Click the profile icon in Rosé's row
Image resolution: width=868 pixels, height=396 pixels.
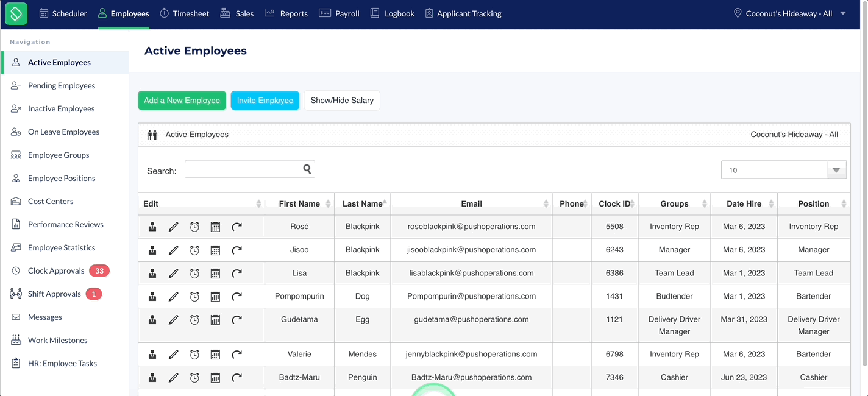coord(152,227)
